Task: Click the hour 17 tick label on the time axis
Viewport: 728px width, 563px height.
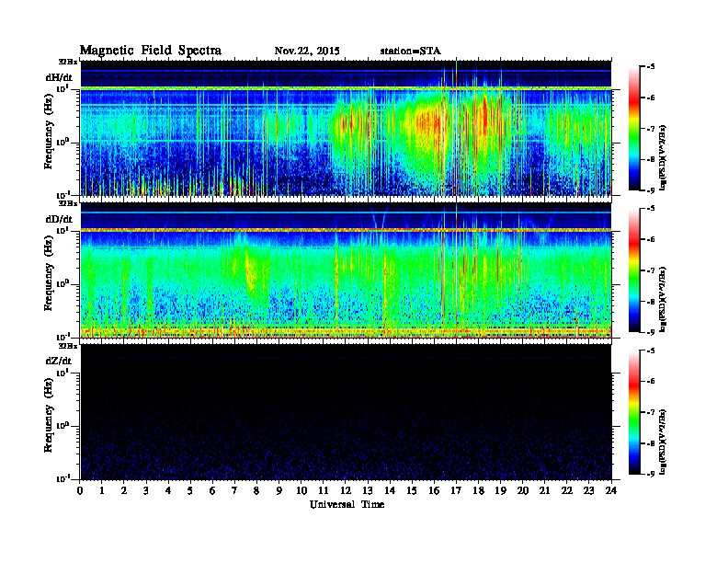Action: pyautogui.click(x=457, y=490)
